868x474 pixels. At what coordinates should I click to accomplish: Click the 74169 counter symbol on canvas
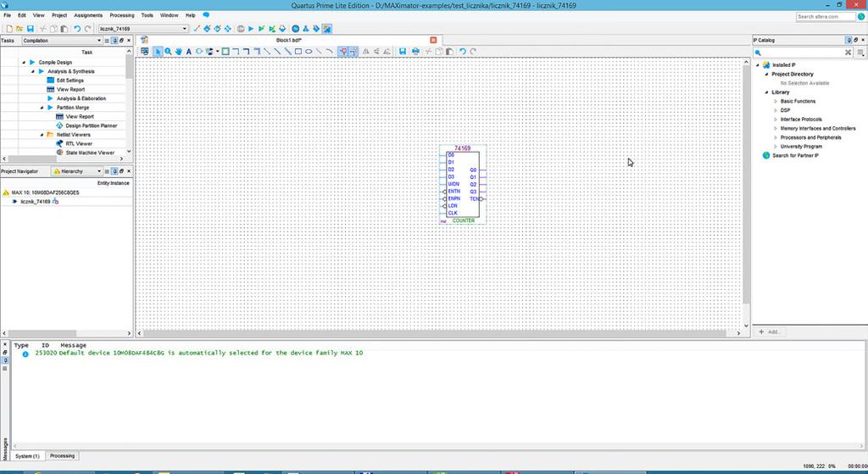[463, 184]
